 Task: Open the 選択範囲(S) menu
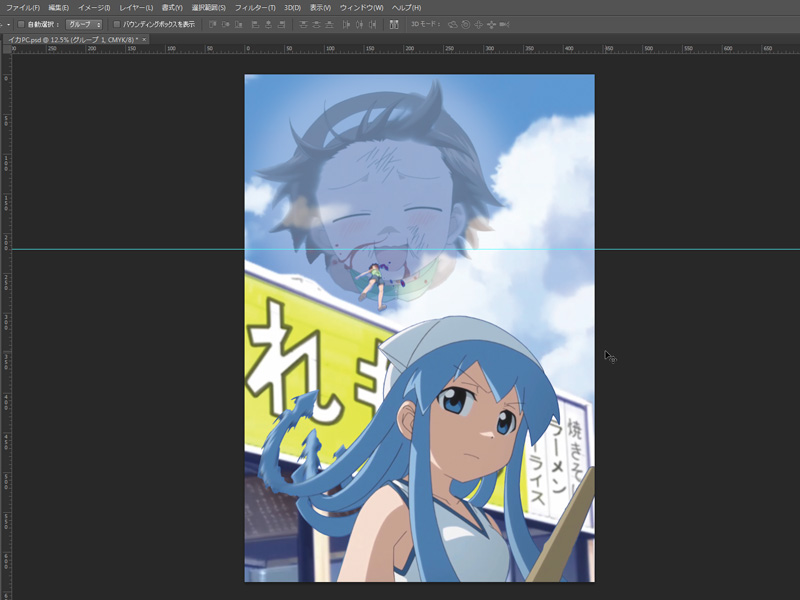(x=208, y=8)
